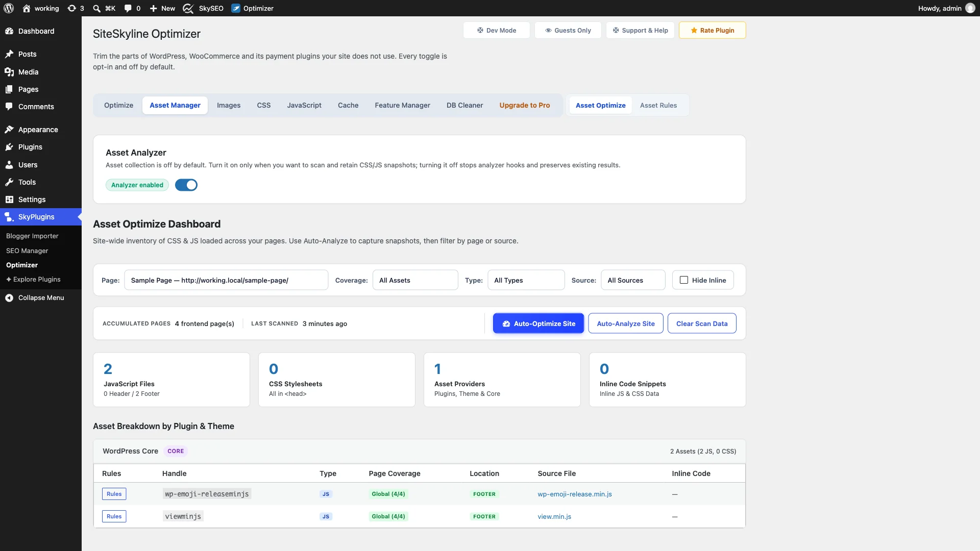Open the admin user avatar
Viewport: 980px width, 551px height.
point(970,8)
